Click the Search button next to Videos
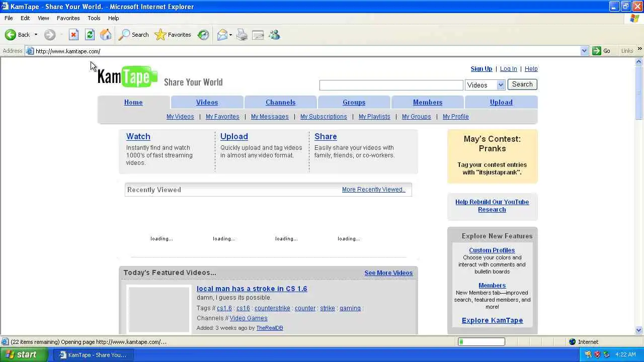The width and height of the screenshot is (644, 362). [522, 84]
